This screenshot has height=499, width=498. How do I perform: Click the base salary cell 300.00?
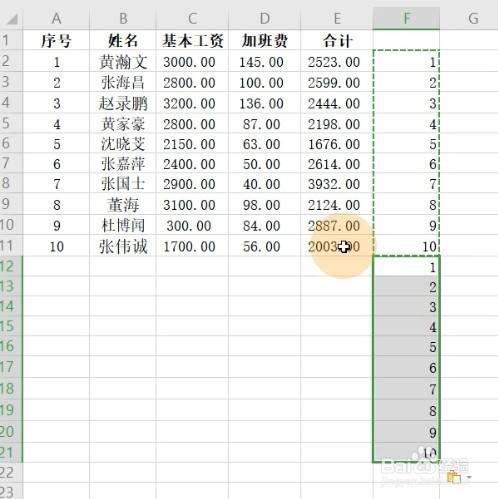pyautogui.click(x=192, y=226)
